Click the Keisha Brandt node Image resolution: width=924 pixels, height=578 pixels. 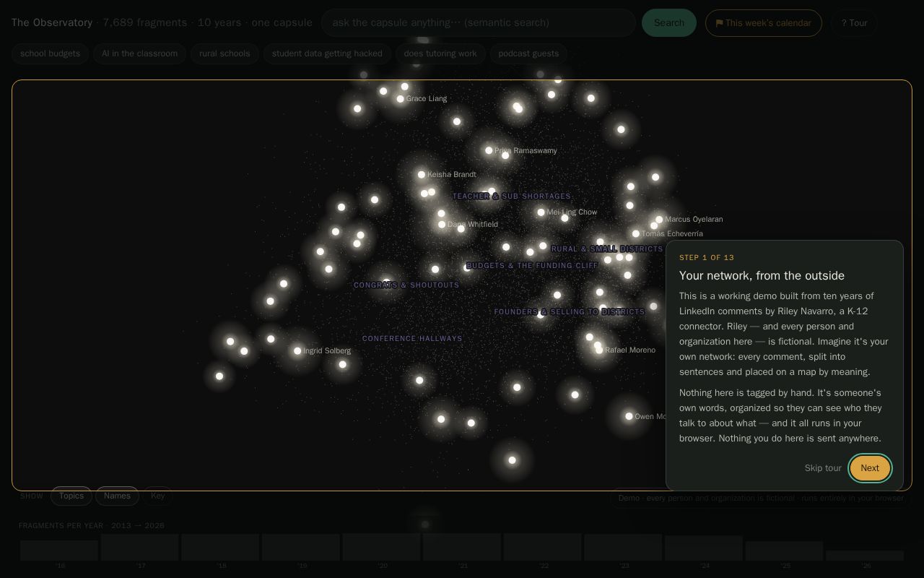point(422,175)
